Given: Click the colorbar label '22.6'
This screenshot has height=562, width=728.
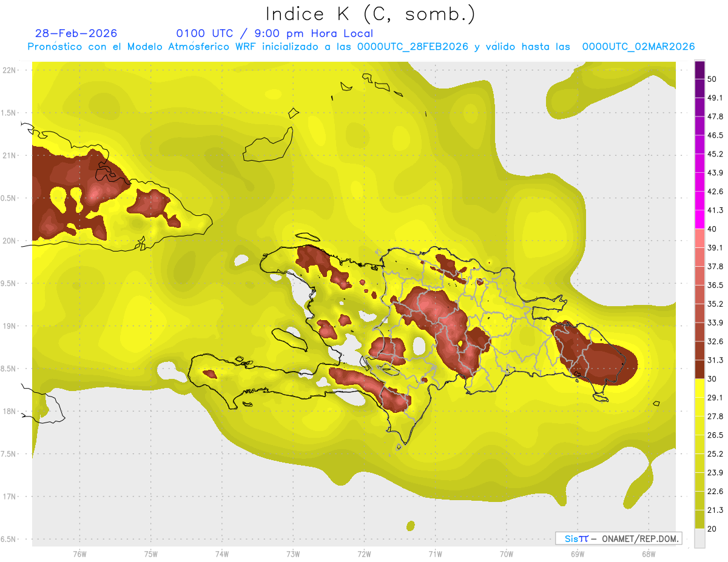Looking at the screenshot, I should pyautogui.click(x=715, y=491).
